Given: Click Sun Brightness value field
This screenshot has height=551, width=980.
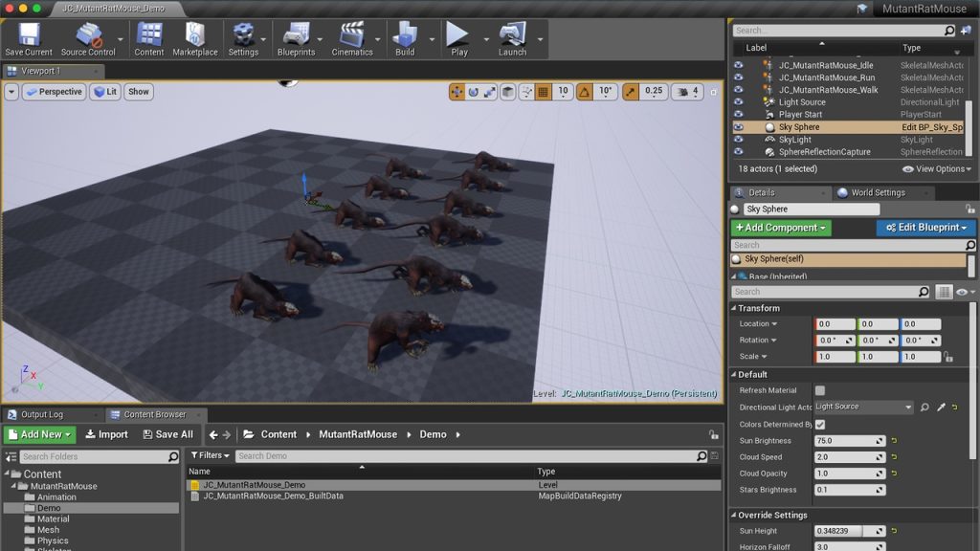Looking at the screenshot, I should (x=850, y=440).
